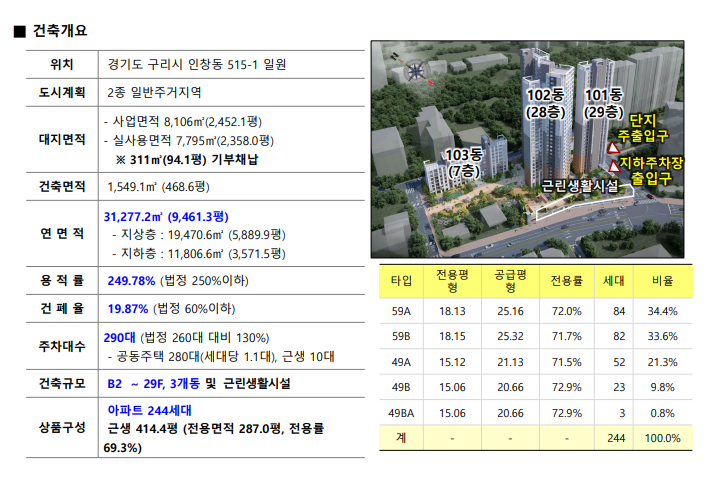This screenshot has width=711, height=478.
Task: Select the 지상층 19,470.6㎡ line
Action: 199,235
